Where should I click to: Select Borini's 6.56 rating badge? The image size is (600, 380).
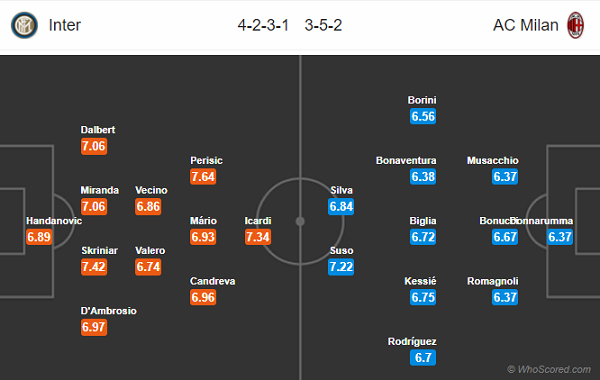pos(423,116)
